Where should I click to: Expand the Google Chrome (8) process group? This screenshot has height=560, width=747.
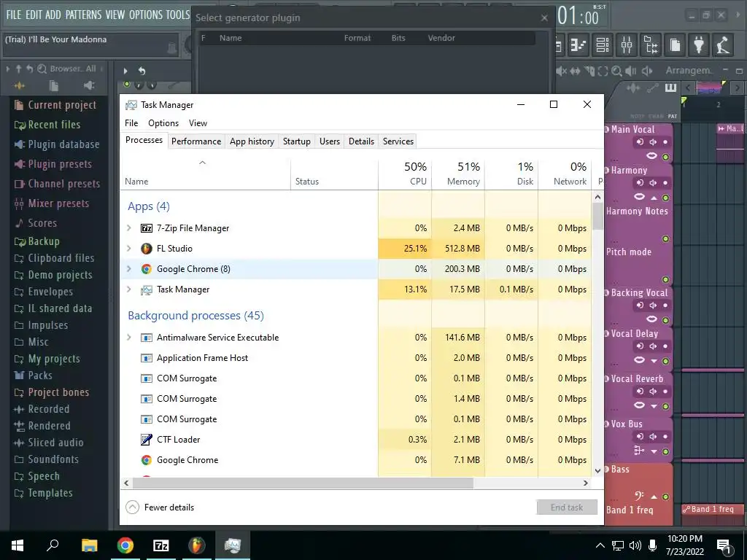129,269
